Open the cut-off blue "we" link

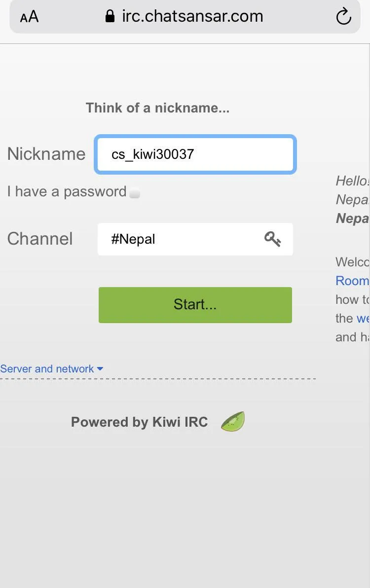(x=363, y=318)
